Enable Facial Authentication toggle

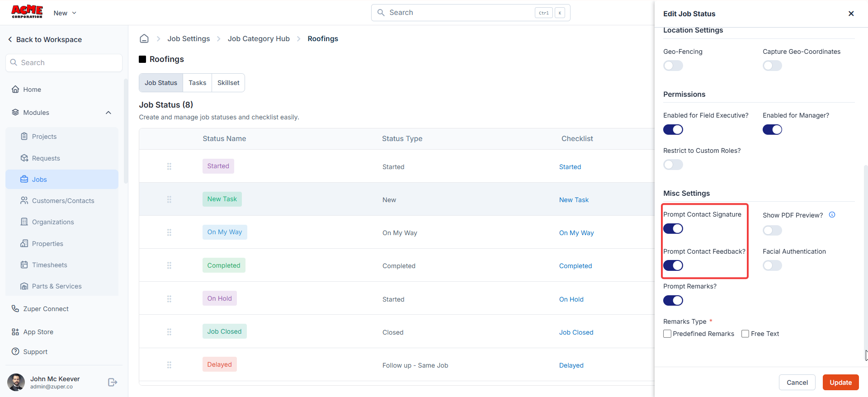772,265
